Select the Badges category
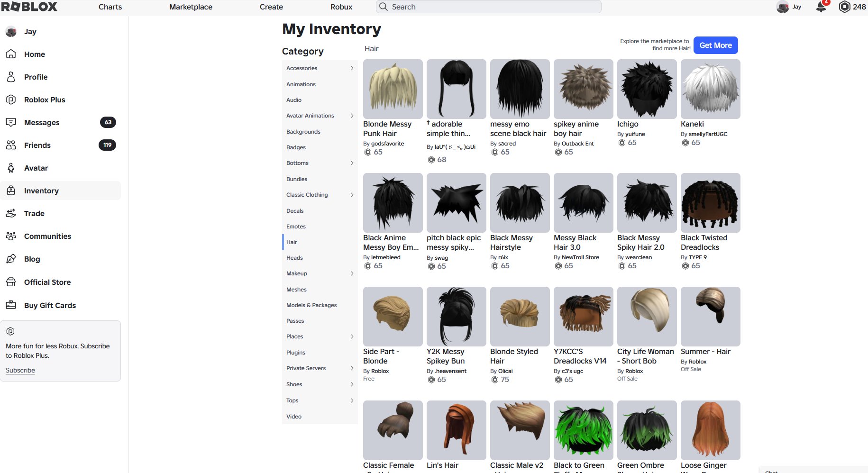 (320, 147)
